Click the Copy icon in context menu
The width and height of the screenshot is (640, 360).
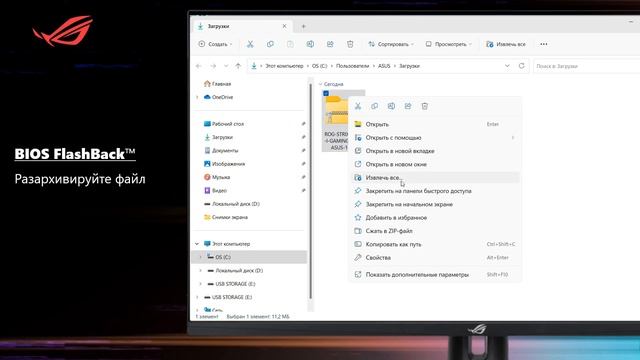pos(375,106)
